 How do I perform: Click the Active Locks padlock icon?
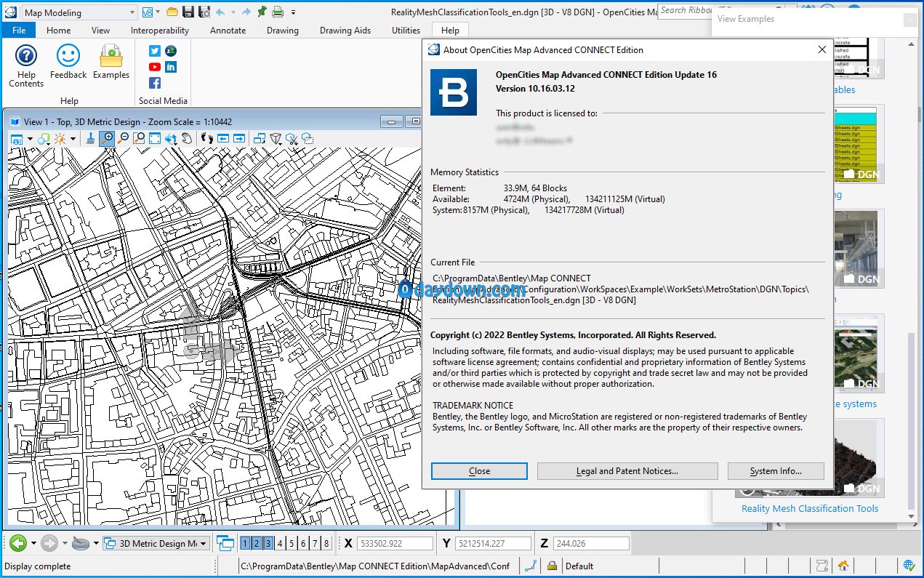(553, 566)
